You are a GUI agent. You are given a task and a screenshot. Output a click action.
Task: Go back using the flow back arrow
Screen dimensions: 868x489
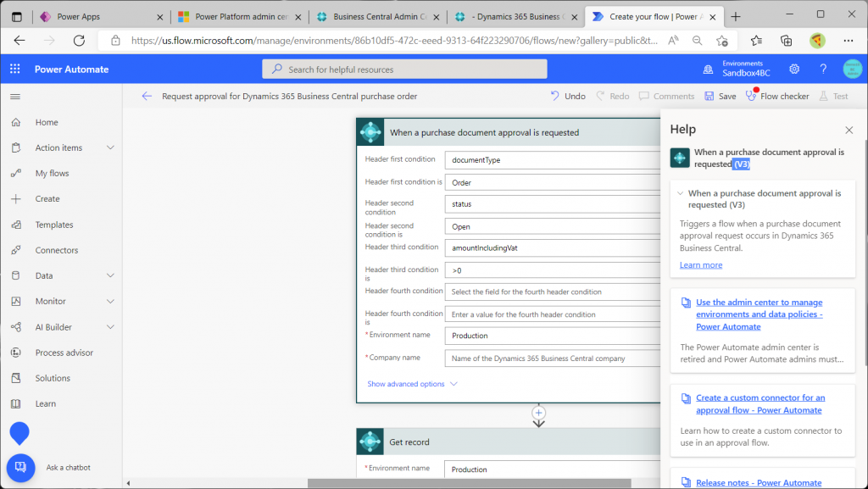click(147, 97)
